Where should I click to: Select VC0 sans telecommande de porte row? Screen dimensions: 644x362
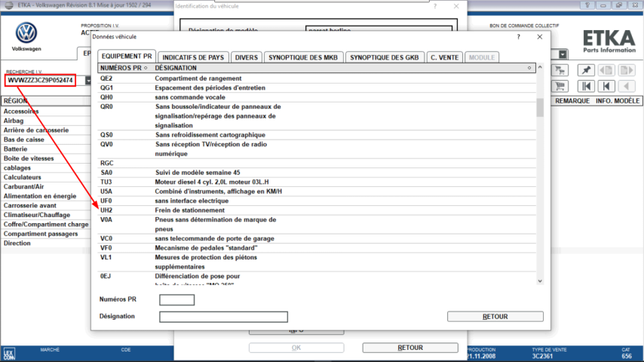tap(317, 239)
